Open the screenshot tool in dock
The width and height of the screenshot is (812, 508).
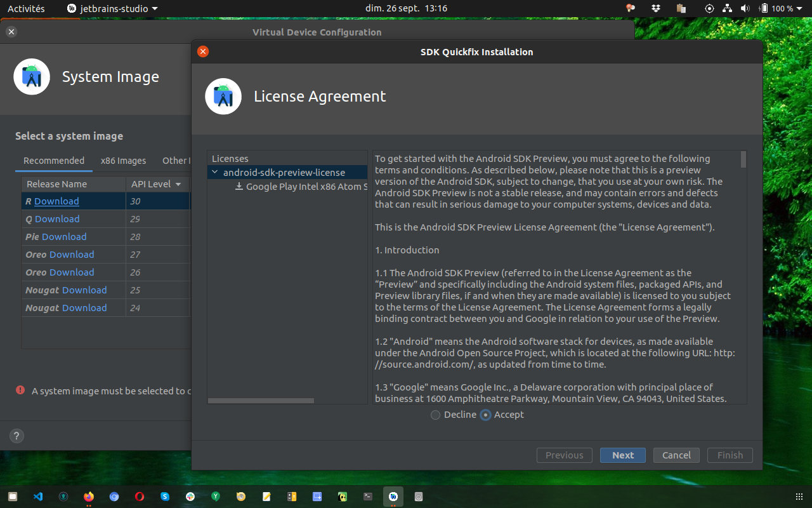click(x=317, y=497)
